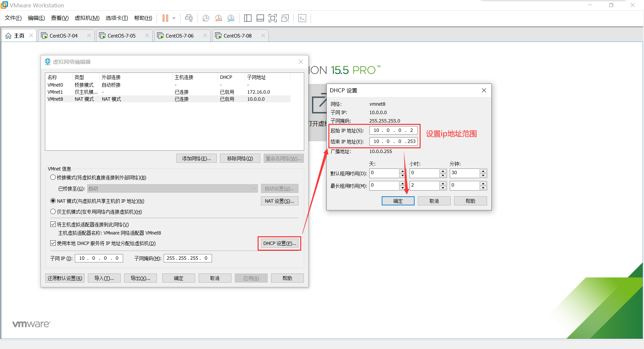Open the 已桥接至 自动 dropdown

(x=172, y=189)
